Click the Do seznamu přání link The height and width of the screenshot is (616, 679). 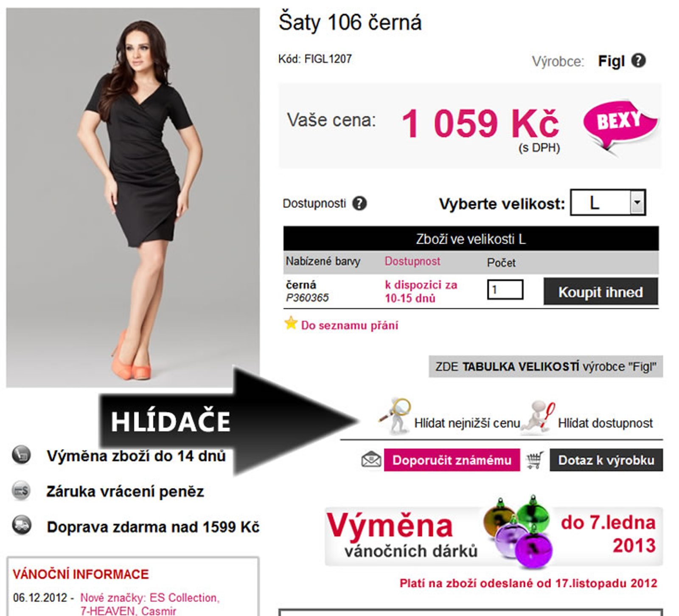pos(350,326)
